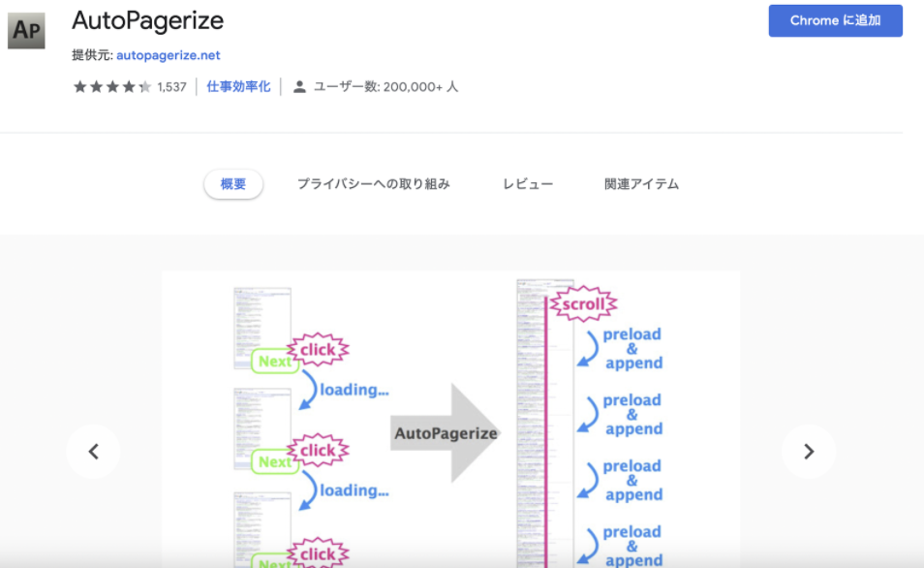Open the autopagerize.net provider link
The width and height of the screenshot is (924, 568).
click(x=168, y=55)
